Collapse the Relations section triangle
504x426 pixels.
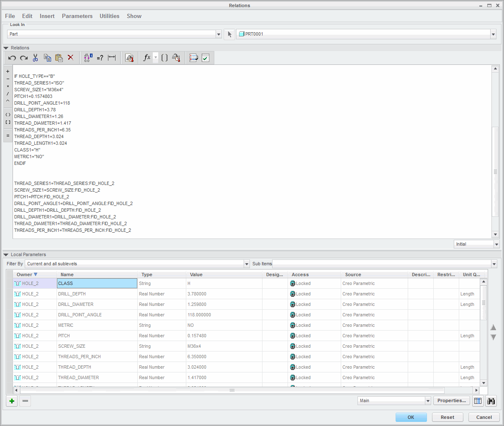(x=6, y=48)
